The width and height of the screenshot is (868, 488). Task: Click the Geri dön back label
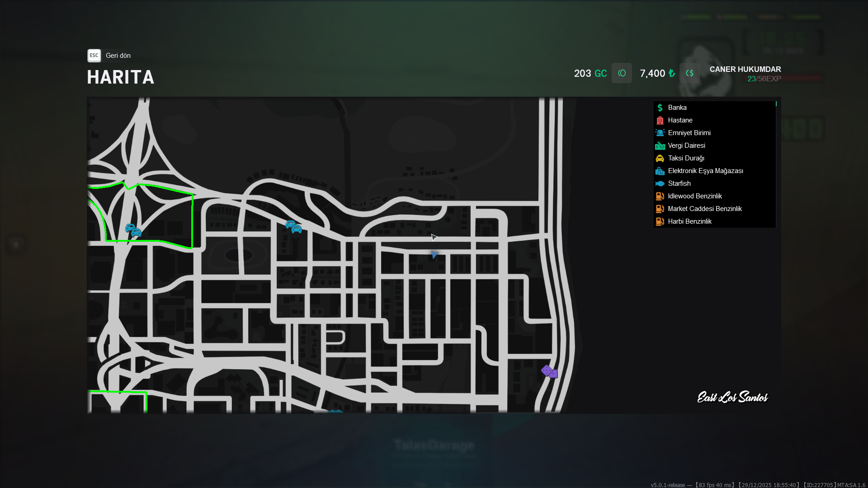[118, 56]
